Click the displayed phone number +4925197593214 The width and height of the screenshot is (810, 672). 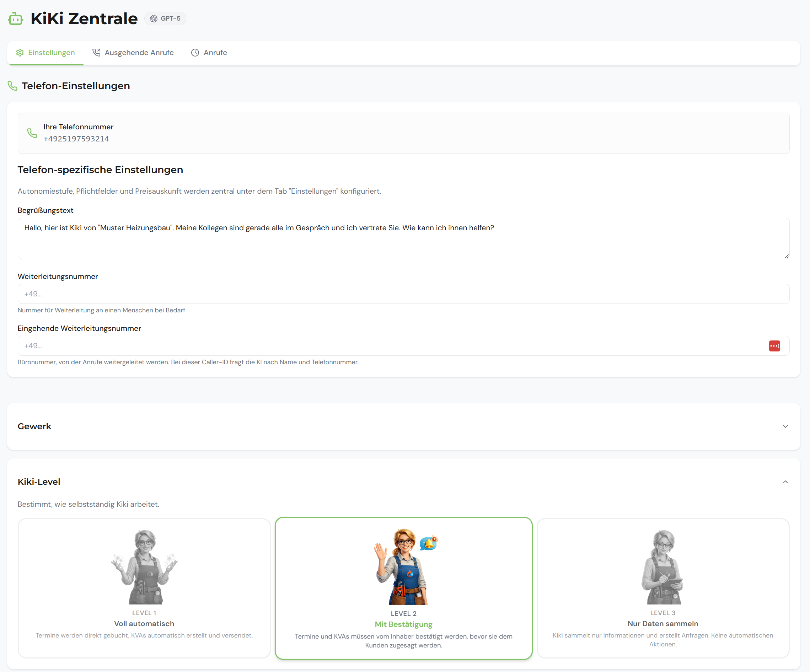[76, 139]
